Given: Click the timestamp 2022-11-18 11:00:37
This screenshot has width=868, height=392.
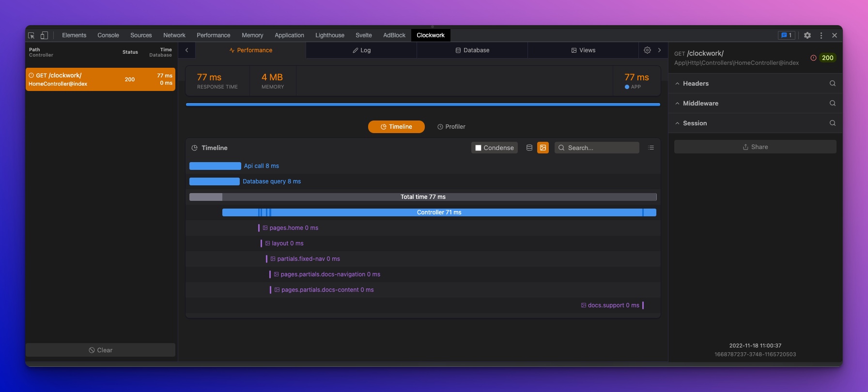Looking at the screenshot, I should (755, 346).
